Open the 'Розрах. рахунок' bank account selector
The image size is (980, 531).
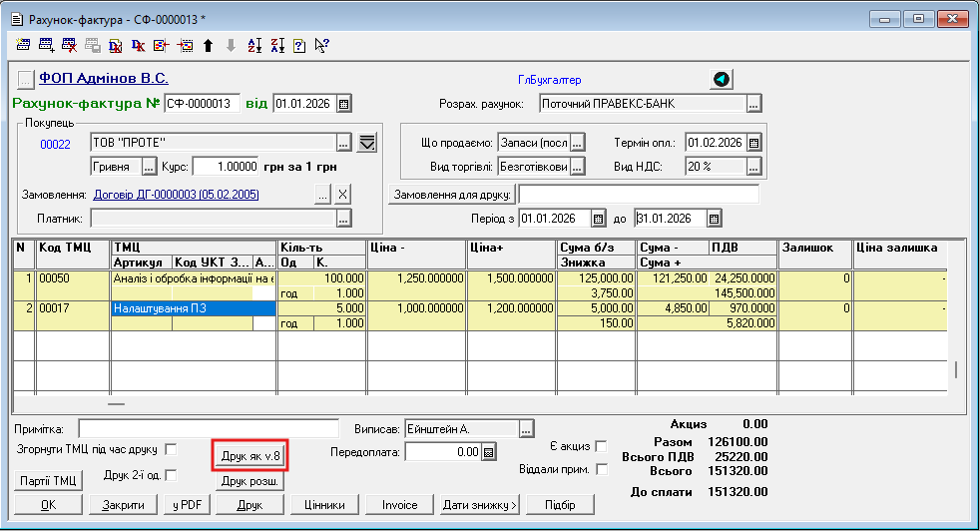pos(754,103)
